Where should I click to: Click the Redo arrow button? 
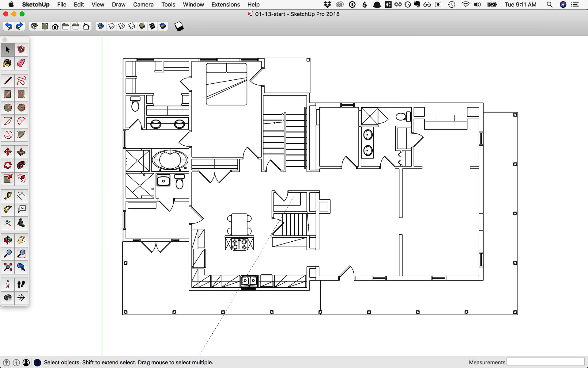(x=19, y=26)
